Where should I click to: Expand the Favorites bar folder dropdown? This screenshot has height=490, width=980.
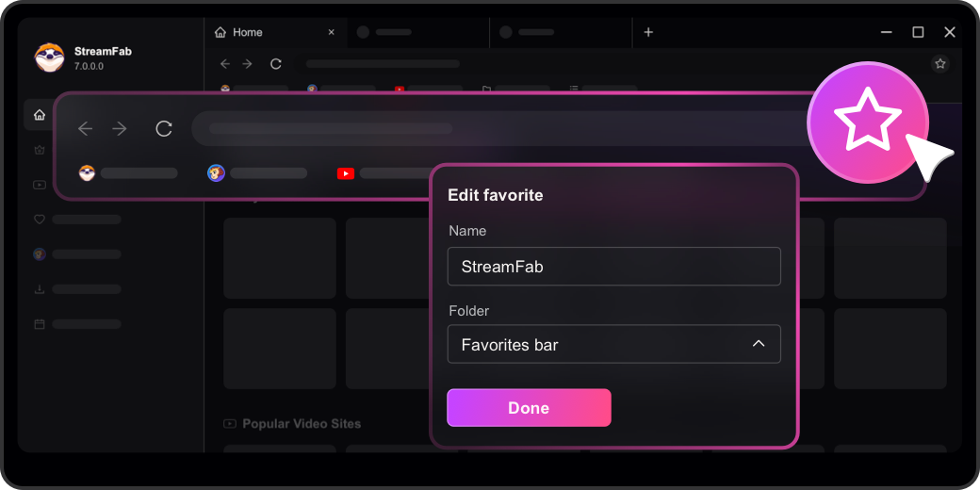[612, 345]
